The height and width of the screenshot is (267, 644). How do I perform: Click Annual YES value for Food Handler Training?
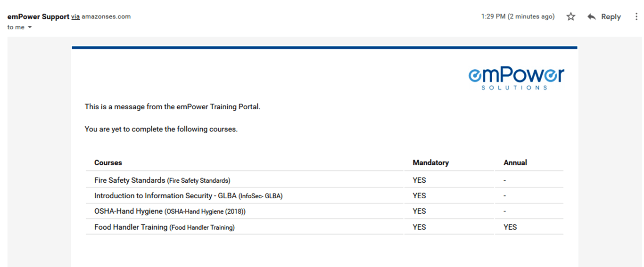[510, 227]
